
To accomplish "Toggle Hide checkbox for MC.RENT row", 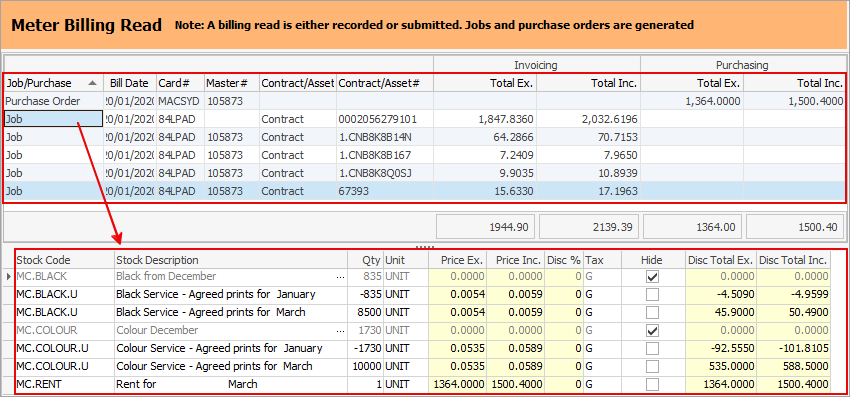I will pos(653,385).
